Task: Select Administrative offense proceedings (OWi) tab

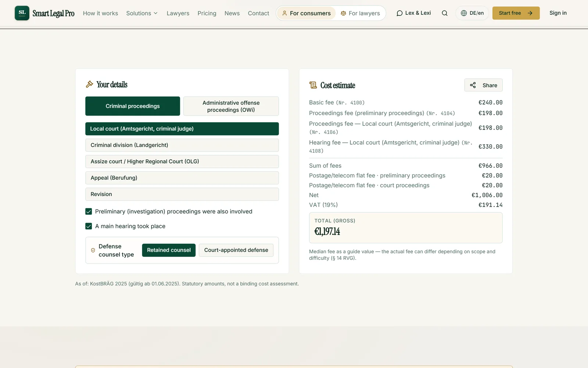Action: tap(231, 106)
